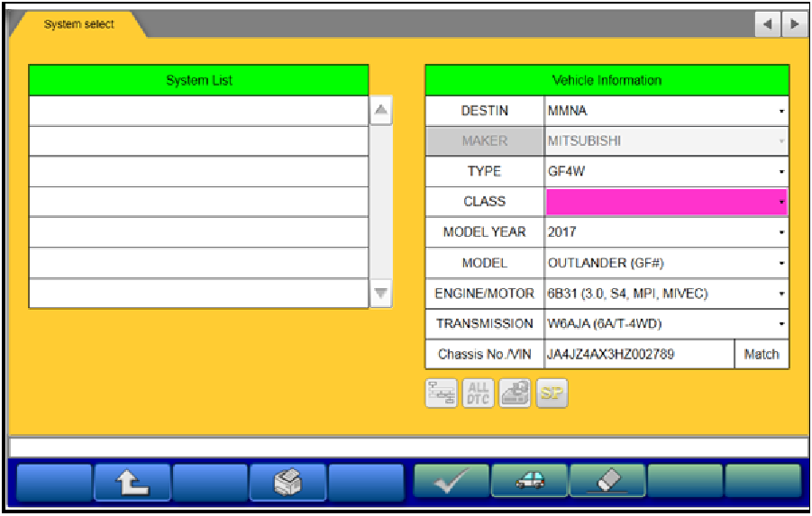812x516 pixels.
Task: Click the Chassis No./VIN input field
Action: [639, 354]
